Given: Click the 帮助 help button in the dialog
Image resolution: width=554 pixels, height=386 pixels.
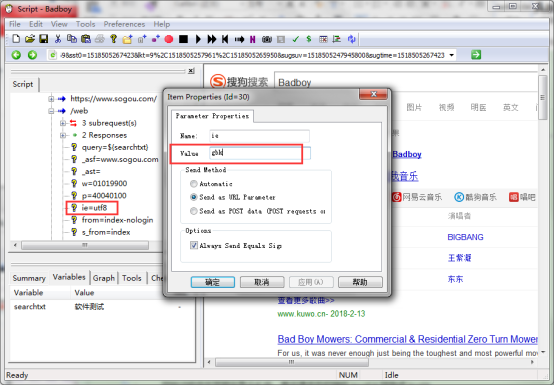Looking at the screenshot, I should click(x=360, y=282).
